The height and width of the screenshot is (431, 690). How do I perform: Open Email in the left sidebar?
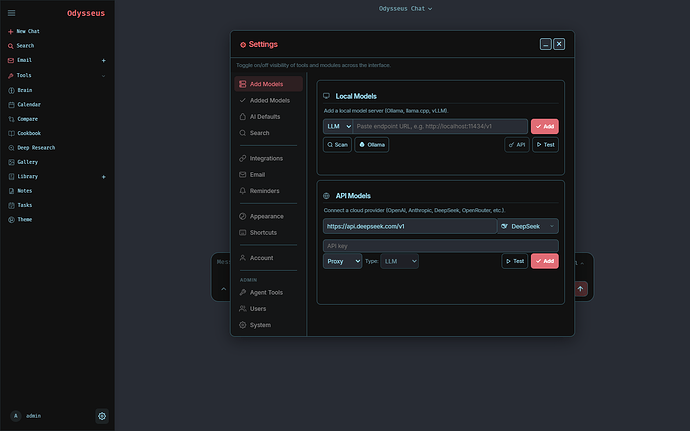coord(20,60)
